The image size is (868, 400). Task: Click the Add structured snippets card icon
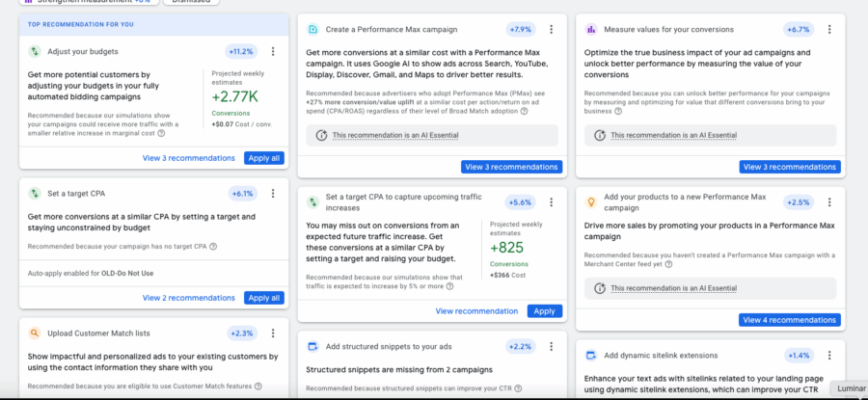coord(312,346)
